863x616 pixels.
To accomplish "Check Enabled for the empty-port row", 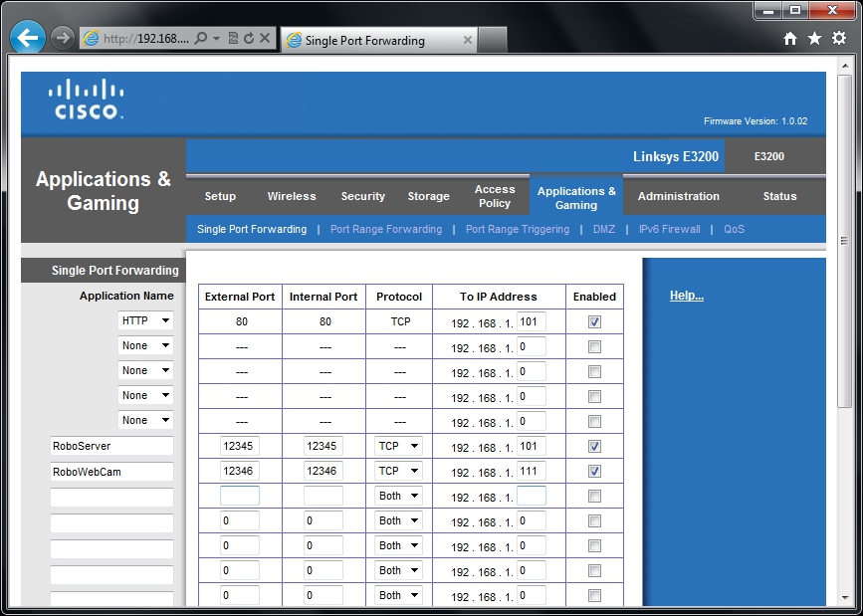I will coord(594,496).
